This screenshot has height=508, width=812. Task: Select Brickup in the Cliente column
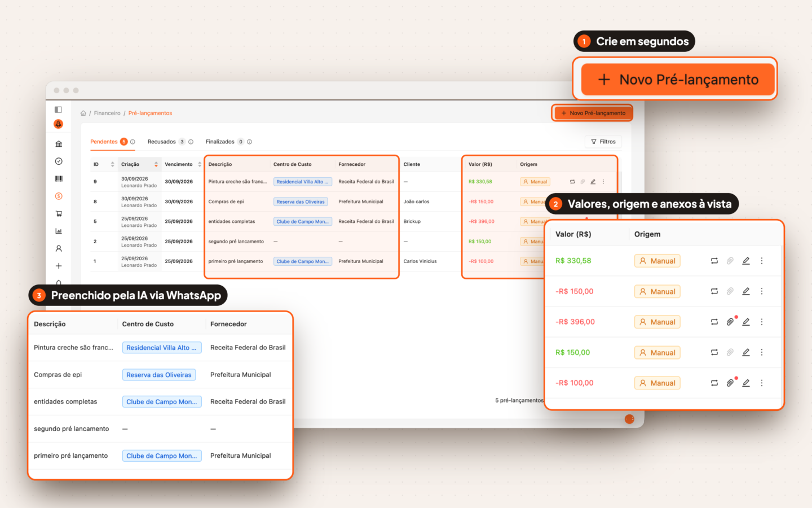pos(412,221)
